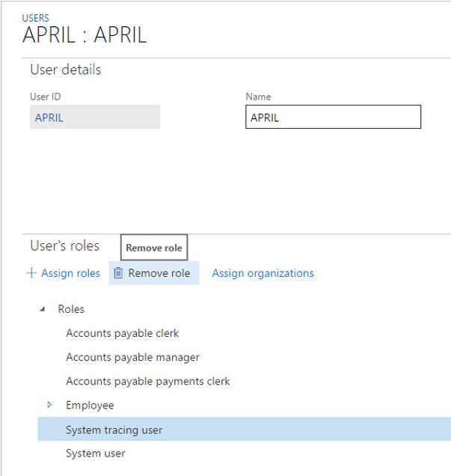Viewport: 451px width, 476px height.
Task: Click the plus icon beside Assign roles
Action: pyautogui.click(x=31, y=273)
